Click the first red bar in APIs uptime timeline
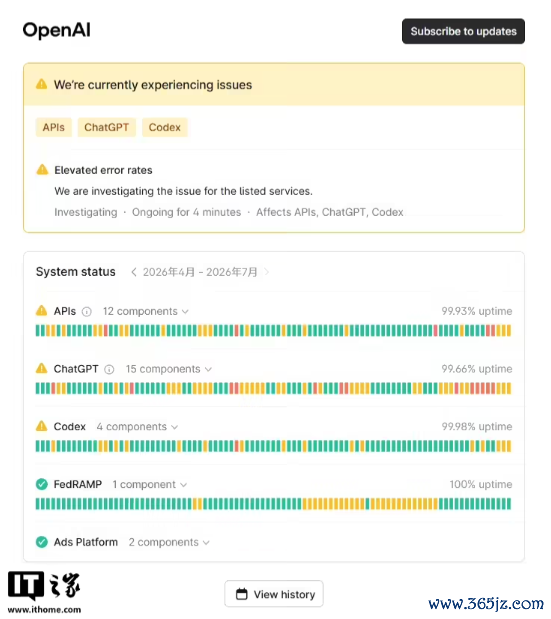551x619 pixels. pyautogui.click(x=106, y=330)
